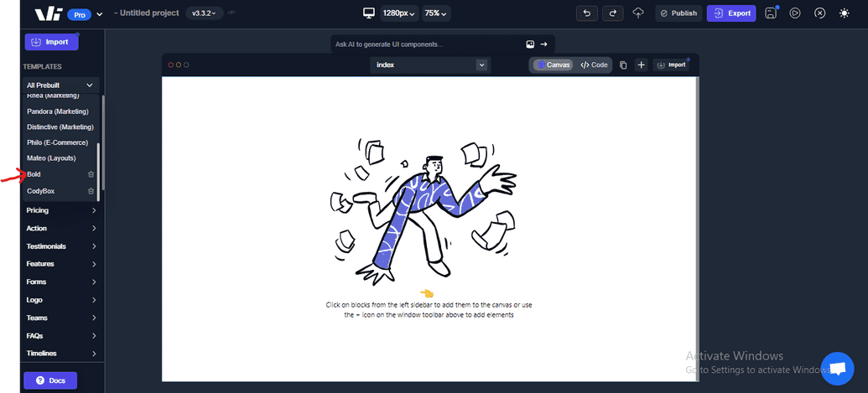This screenshot has width=868, height=393.
Task: Open the All Prebuilt templates dropdown
Action: pyautogui.click(x=61, y=85)
